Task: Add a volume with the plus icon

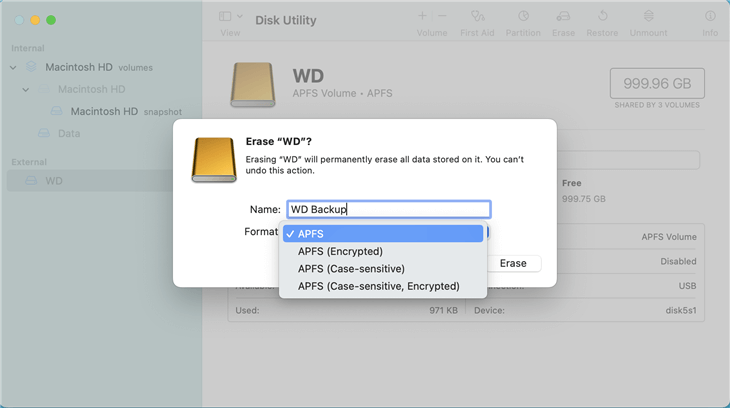Action: click(x=422, y=16)
